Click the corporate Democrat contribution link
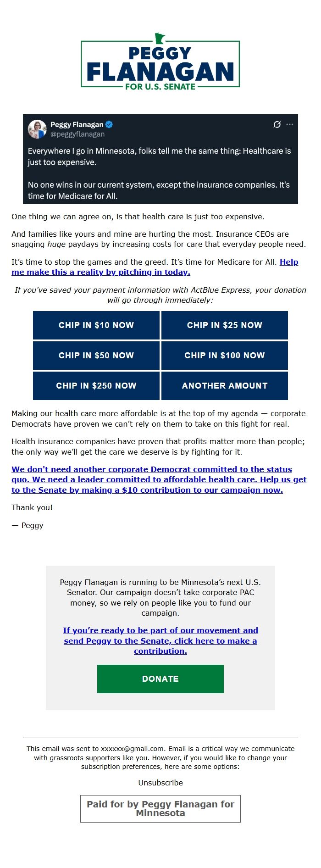The height and width of the screenshot is (868, 321). 159,479
